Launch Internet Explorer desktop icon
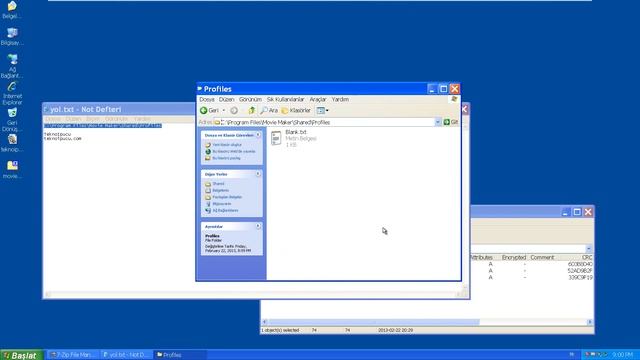The width and height of the screenshot is (640, 360). [x=12, y=93]
